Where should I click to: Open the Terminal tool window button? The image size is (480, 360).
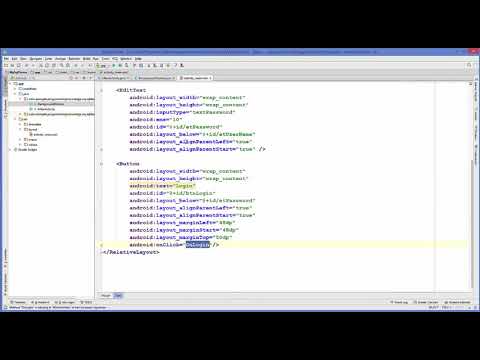click(19, 302)
